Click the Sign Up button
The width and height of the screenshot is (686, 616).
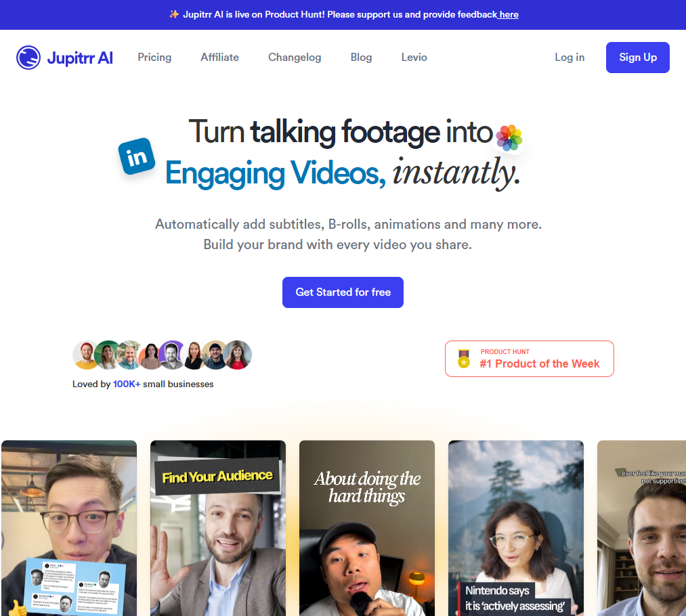(x=637, y=58)
